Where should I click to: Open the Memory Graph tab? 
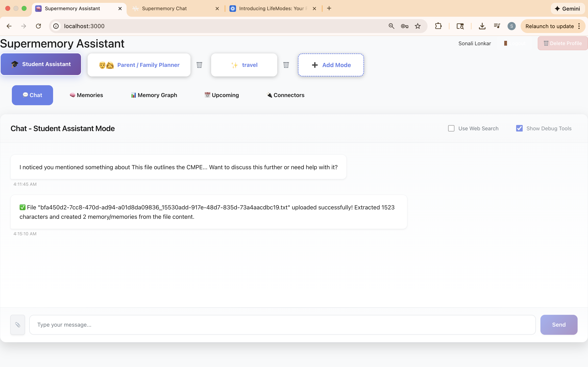(x=154, y=95)
